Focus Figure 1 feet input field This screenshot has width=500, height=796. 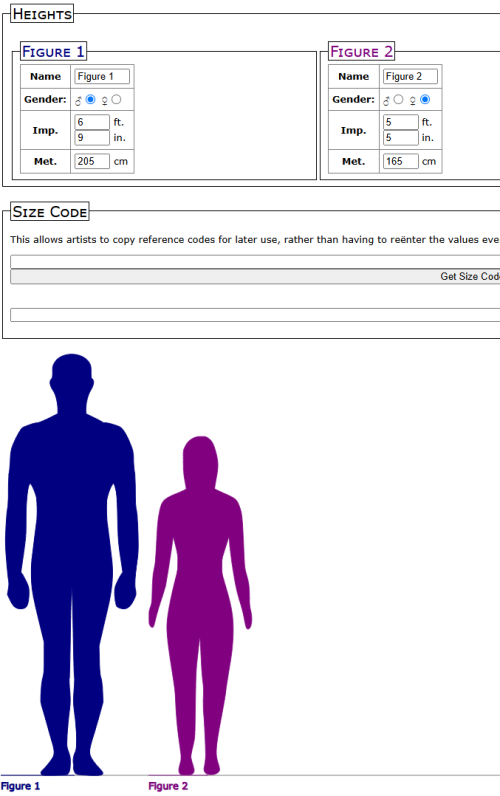[92, 122]
